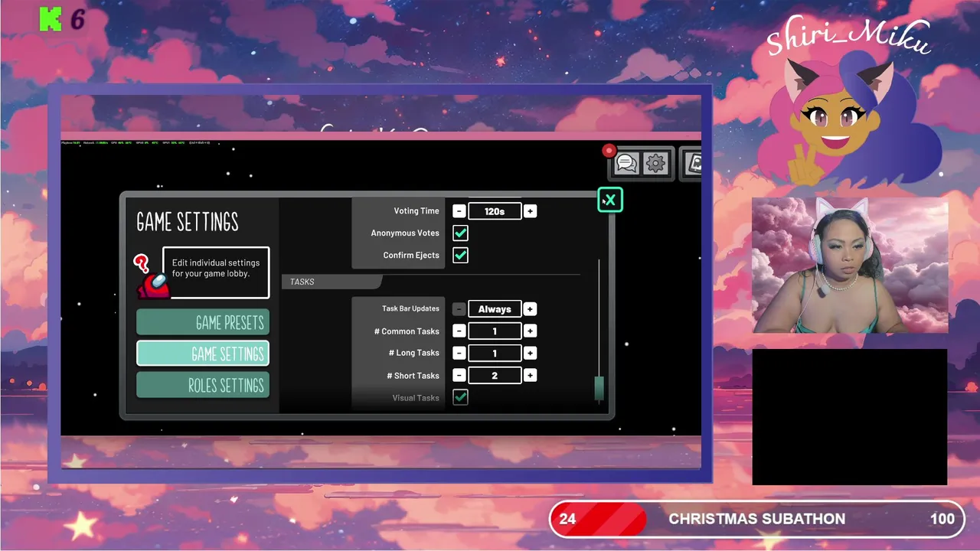Click the viewer count number 6

tap(77, 20)
